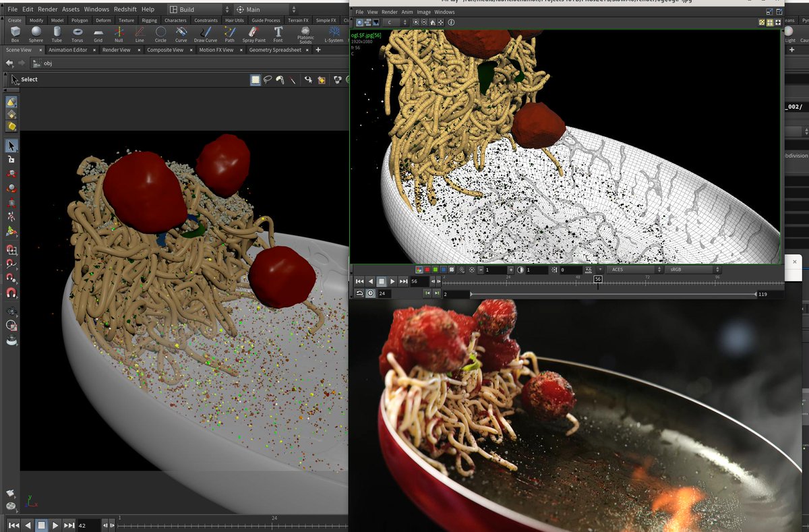This screenshot has height=532, width=809.
Task: Toggle blue channel display in MPlay
Action: 444,270
